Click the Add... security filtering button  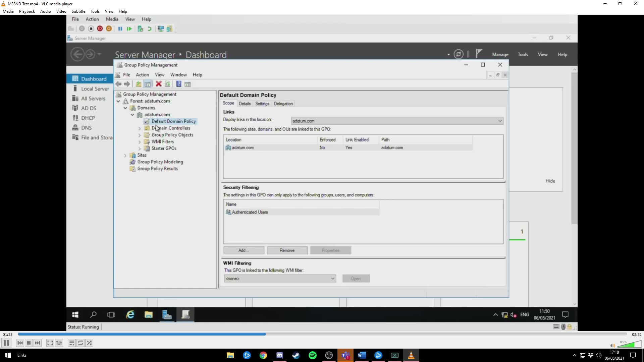point(244,250)
